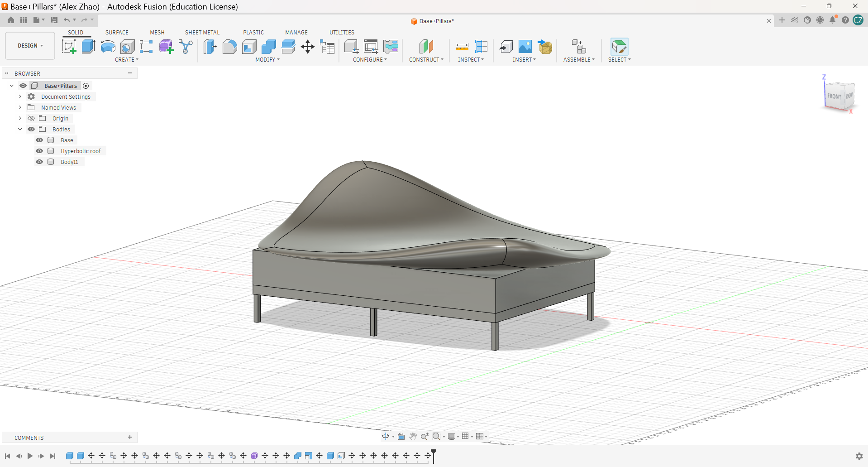
Task: Collapse the Browser panel
Action: 130,73
